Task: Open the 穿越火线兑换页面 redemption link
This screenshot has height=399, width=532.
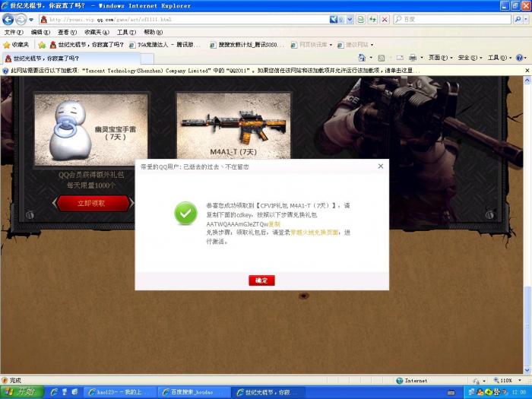Action: pos(314,233)
